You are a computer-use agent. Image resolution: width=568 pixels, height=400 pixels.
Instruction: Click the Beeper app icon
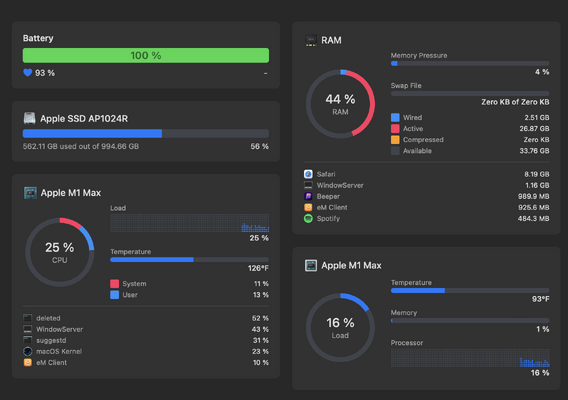308,196
